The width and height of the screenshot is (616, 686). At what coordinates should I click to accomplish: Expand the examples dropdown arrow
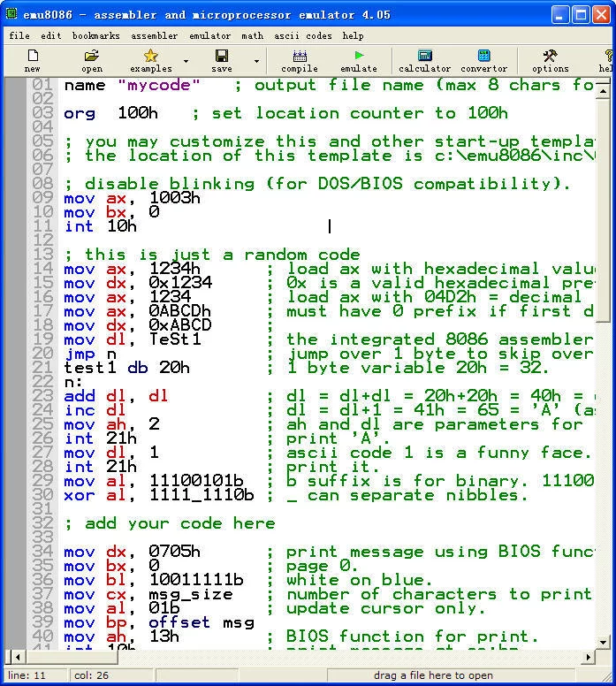[186, 61]
